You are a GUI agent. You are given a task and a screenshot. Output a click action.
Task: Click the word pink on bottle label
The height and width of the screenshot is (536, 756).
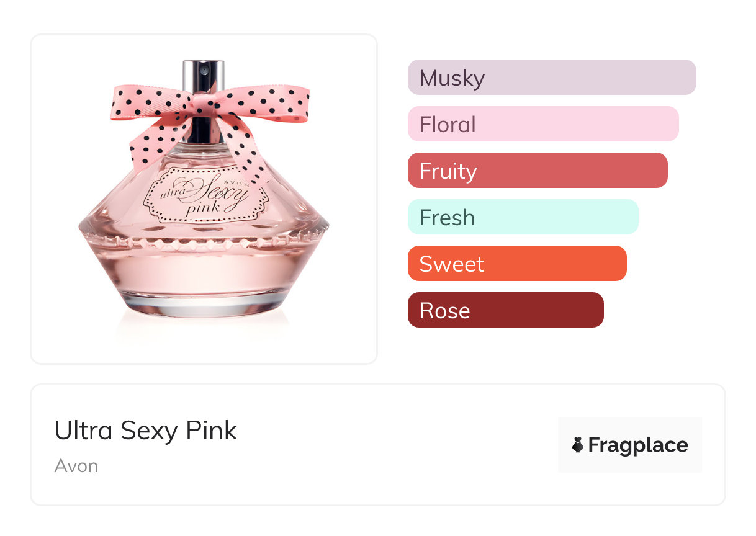click(x=203, y=208)
